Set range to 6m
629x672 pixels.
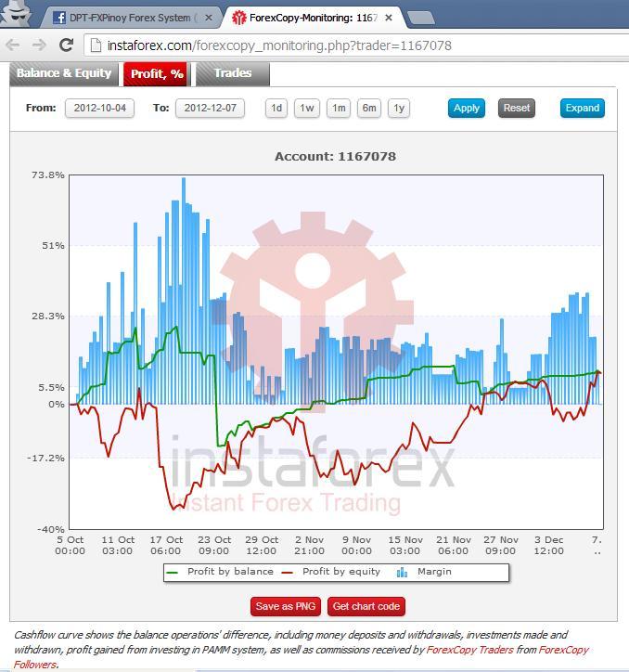(x=369, y=108)
